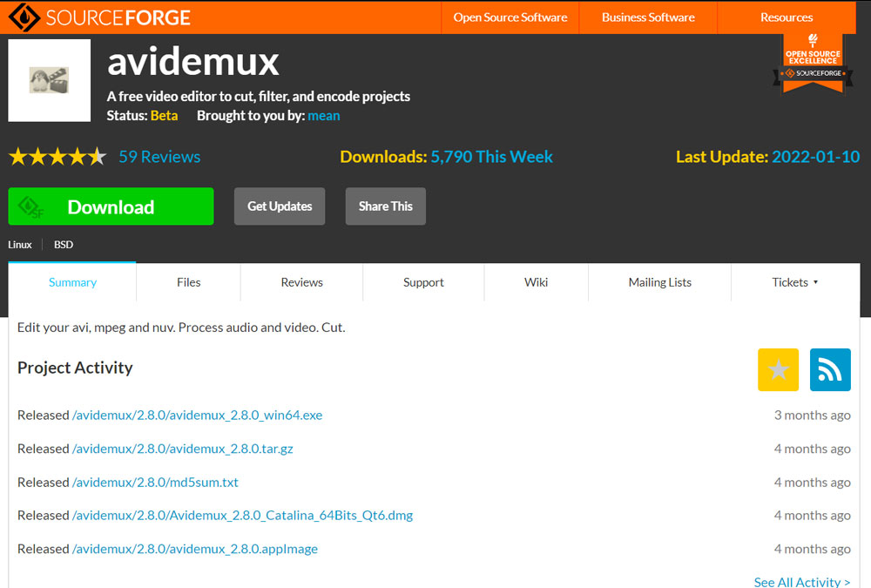871x588 pixels.
Task: Click the 'Edit your avi, mpeg and nuv' description
Action: tap(181, 328)
